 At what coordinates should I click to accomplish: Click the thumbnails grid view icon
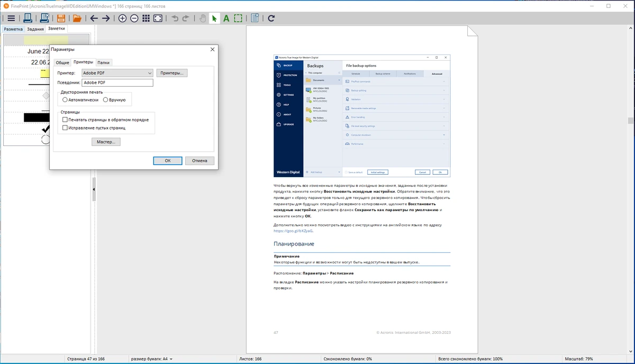click(x=146, y=18)
